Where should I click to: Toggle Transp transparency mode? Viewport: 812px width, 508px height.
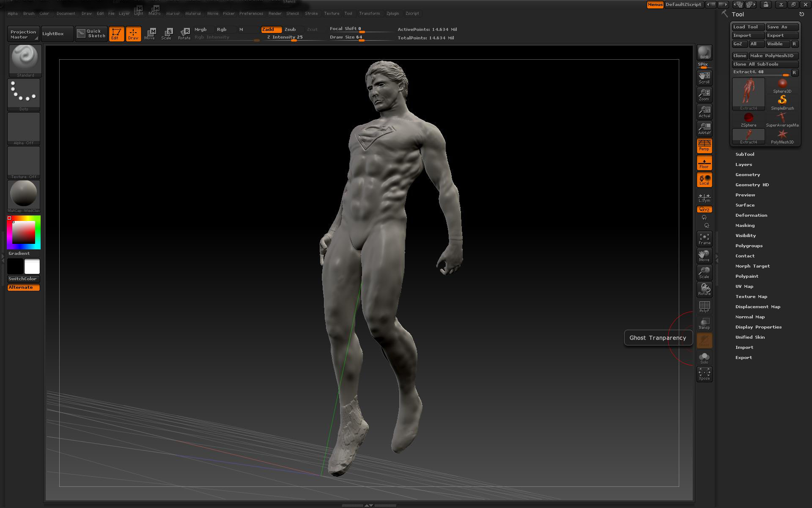[704, 323]
